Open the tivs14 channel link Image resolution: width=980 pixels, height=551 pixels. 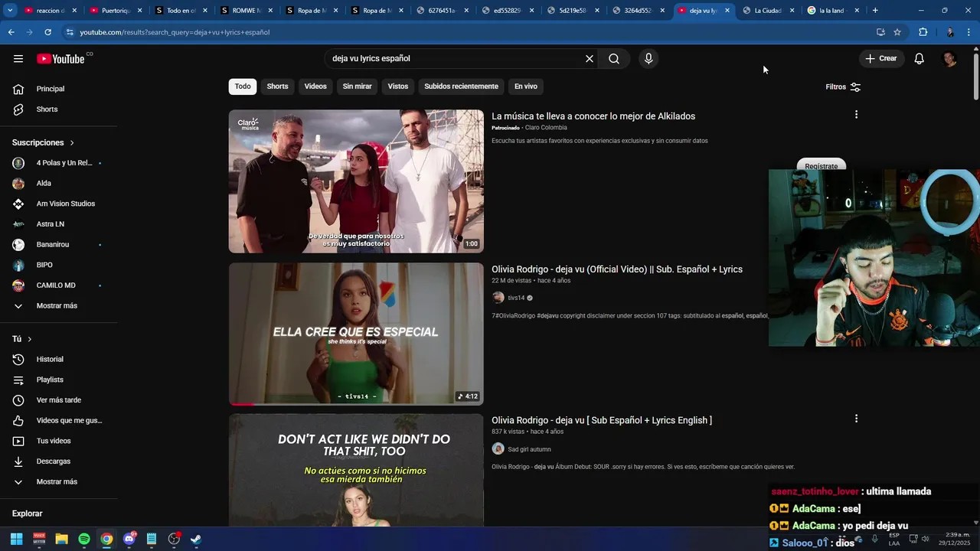pyautogui.click(x=516, y=298)
